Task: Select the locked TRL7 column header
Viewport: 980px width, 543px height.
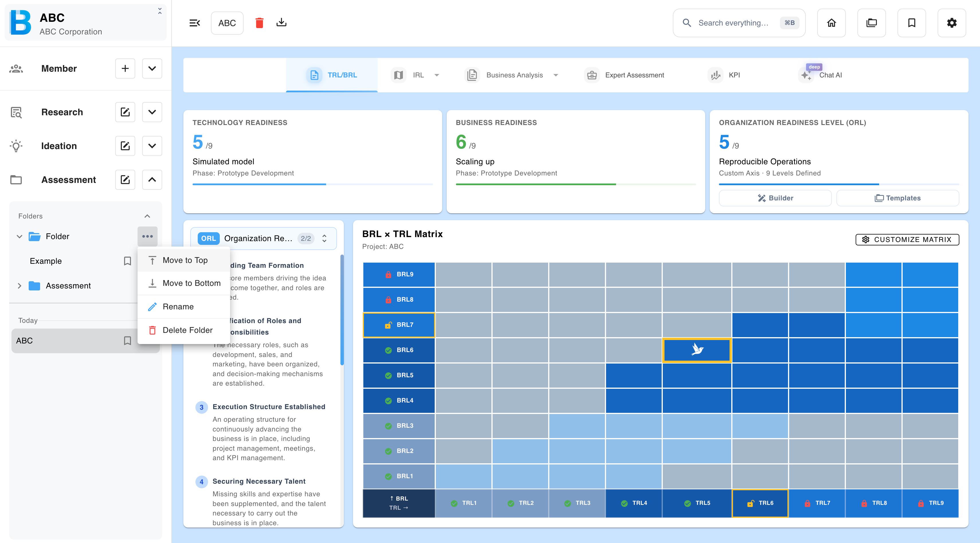Action: point(816,503)
